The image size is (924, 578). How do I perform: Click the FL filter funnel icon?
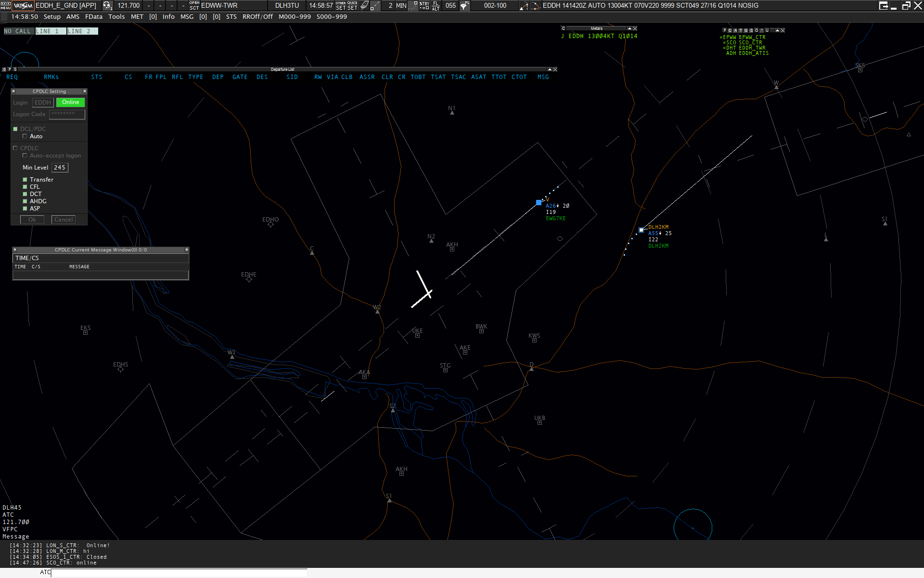pyautogui.click(x=464, y=5)
